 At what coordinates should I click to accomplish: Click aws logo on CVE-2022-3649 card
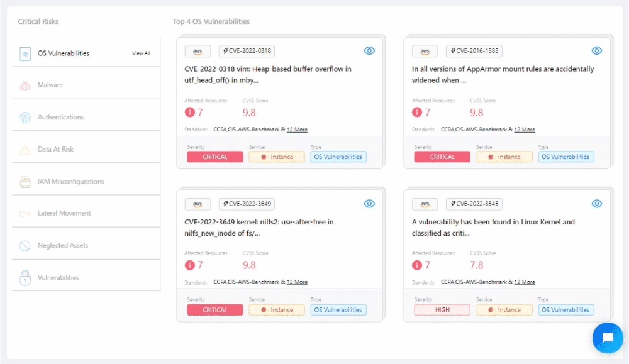198,204
